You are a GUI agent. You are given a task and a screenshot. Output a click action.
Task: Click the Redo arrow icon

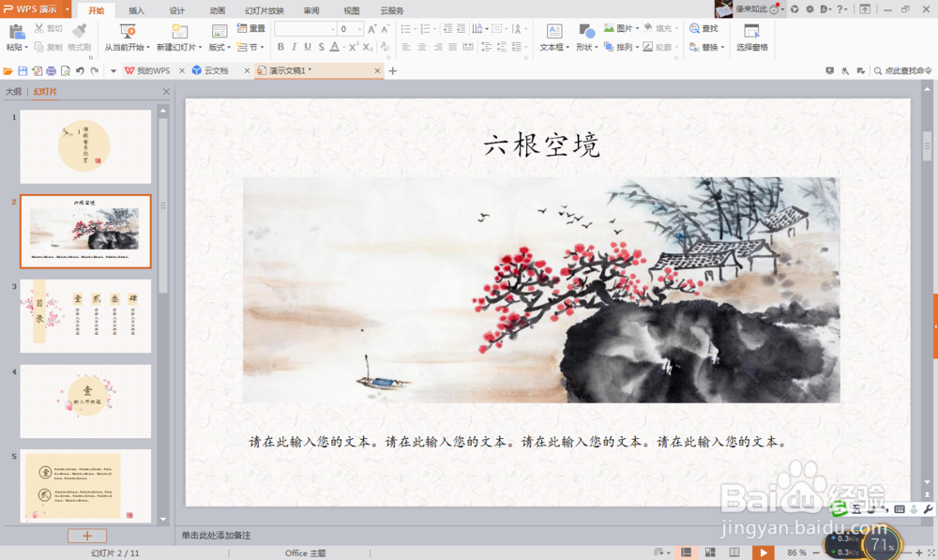(94, 70)
